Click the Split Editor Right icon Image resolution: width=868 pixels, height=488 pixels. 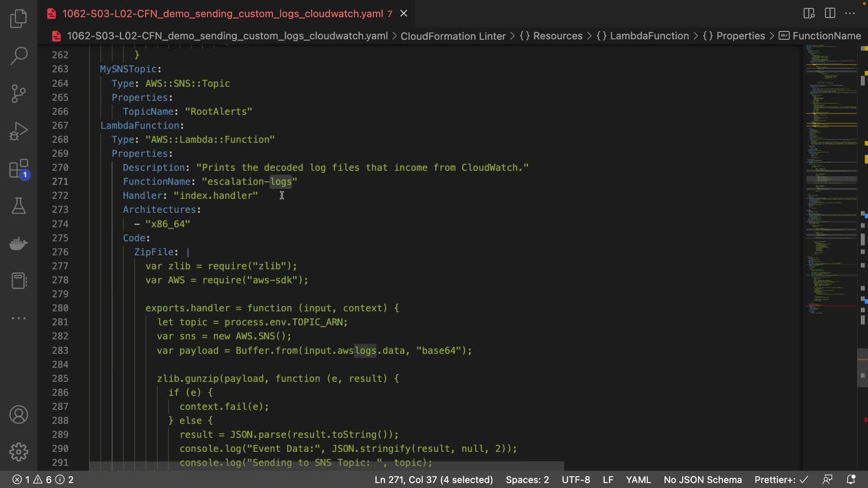pyautogui.click(x=830, y=13)
